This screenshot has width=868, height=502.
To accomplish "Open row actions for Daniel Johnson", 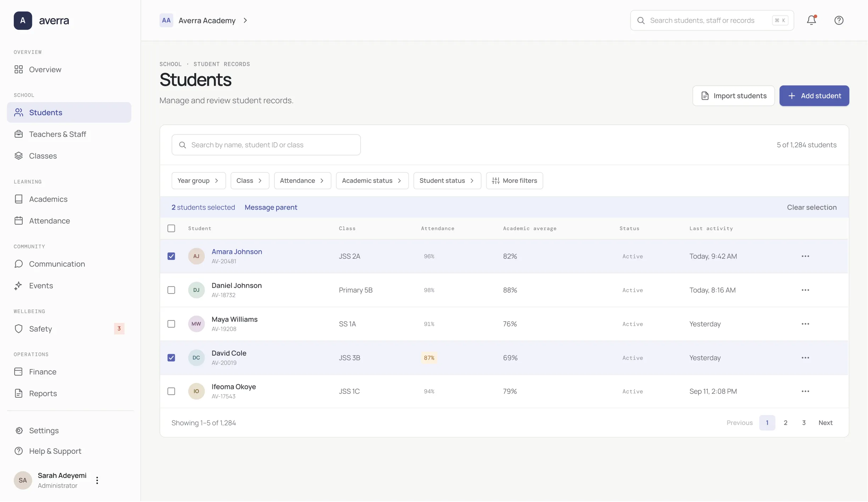I will pyautogui.click(x=805, y=290).
